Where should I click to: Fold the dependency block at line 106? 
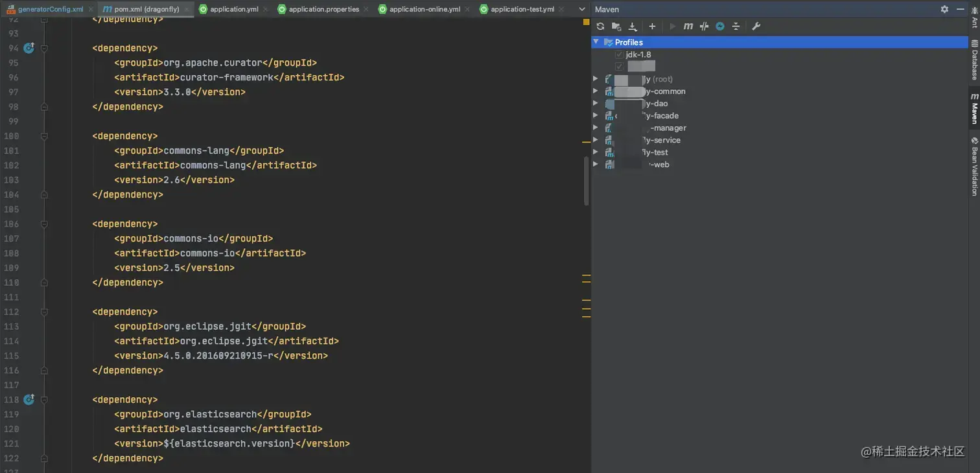44,224
